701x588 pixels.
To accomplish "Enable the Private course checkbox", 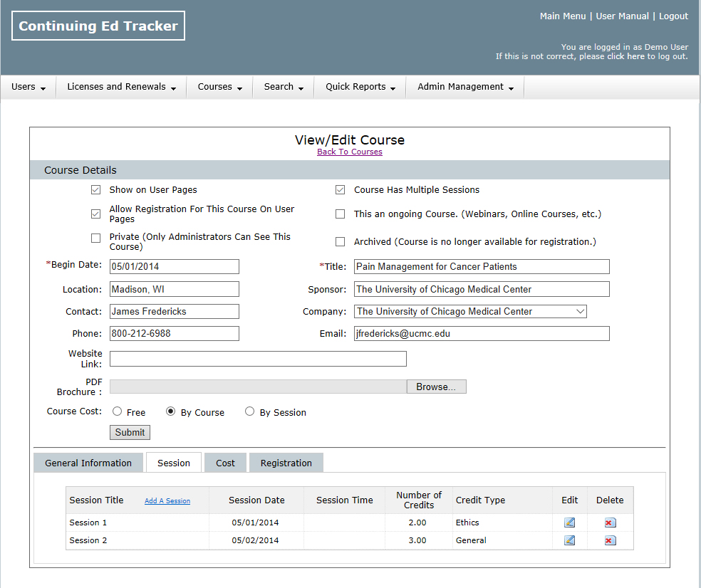I will point(96,238).
